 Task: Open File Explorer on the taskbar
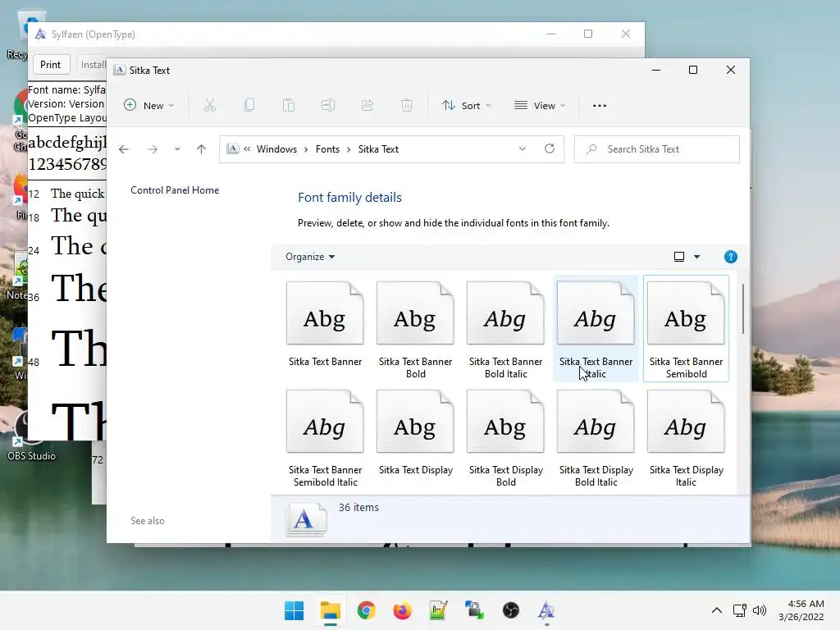point(330,610)
